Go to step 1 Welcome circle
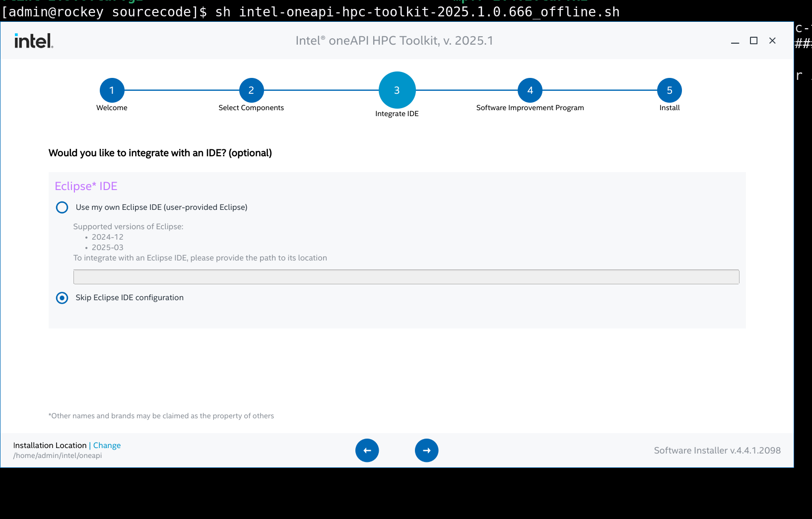The height and width of the screenshot is (519, 812). 112,90
